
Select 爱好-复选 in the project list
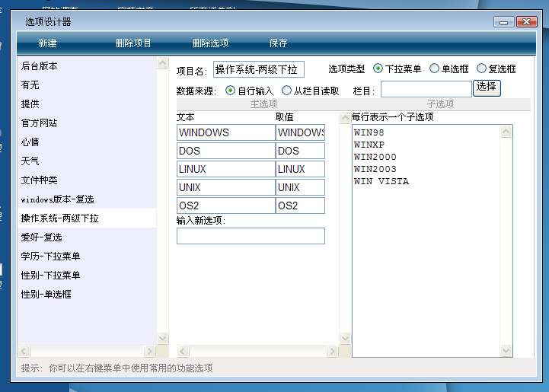click(x=87, y=237)
